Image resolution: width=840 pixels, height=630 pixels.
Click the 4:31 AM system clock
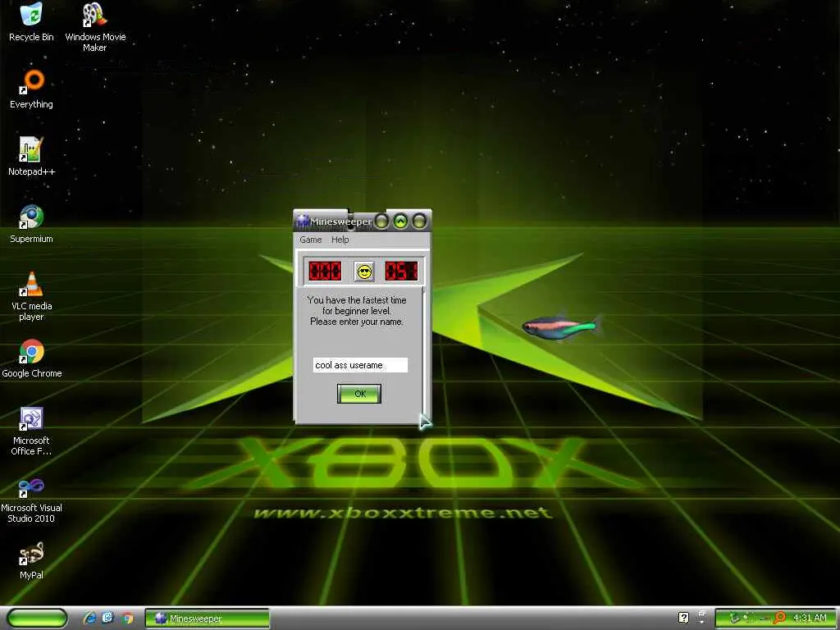[810, 618]
